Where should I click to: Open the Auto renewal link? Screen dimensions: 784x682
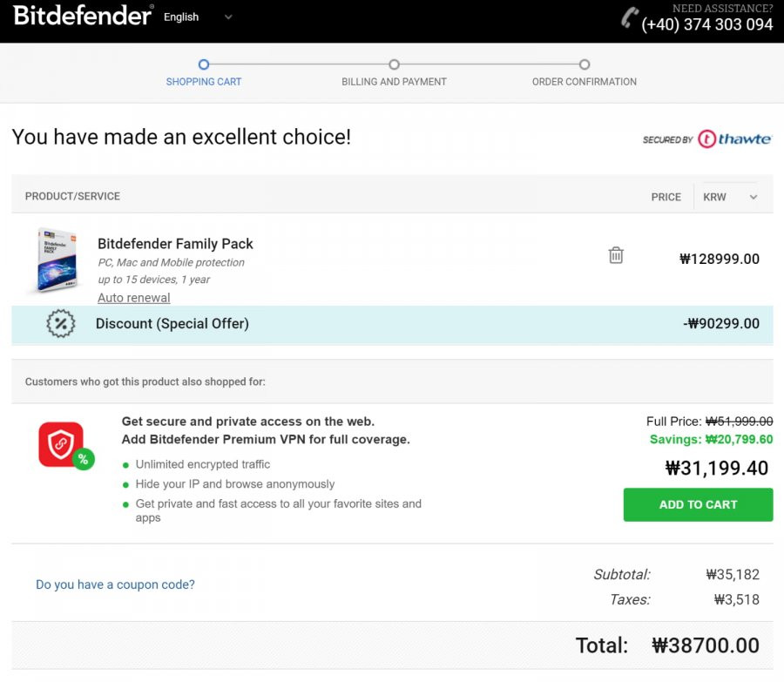134,298
